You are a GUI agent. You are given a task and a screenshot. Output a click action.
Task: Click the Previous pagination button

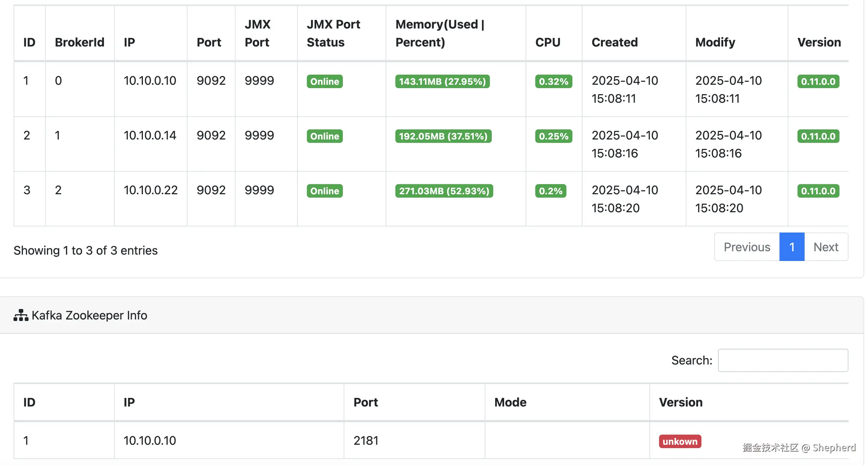[746, 247]
